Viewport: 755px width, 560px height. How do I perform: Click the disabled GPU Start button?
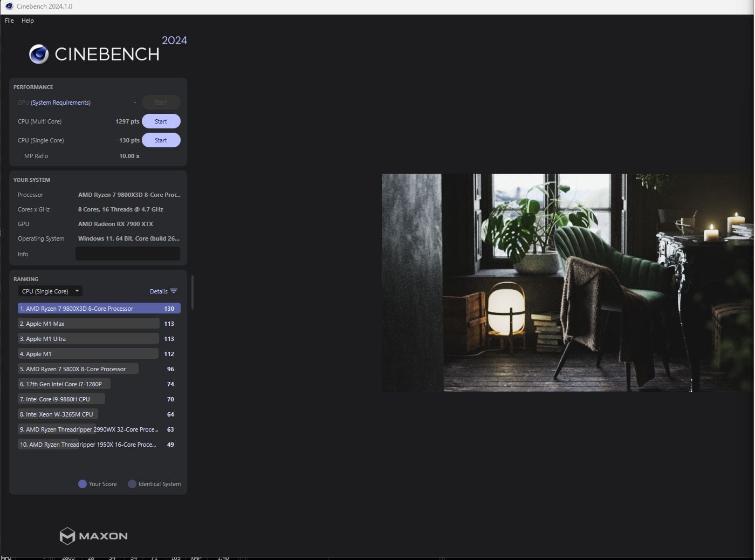click(161, 103)
